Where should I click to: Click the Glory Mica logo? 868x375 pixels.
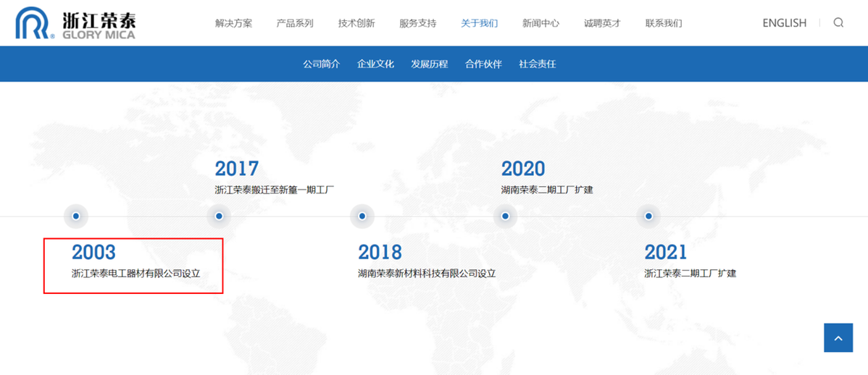tap(75, 23)
